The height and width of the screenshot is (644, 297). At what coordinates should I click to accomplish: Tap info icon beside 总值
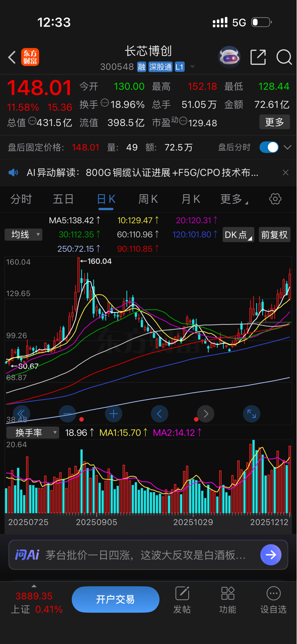point(32,121)
